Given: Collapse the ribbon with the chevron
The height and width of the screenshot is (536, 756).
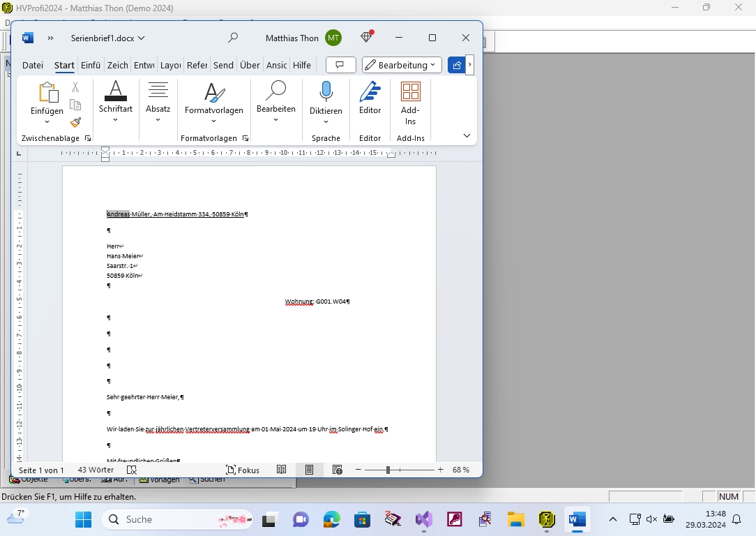Looking at the screenshot, I should click(467, 135).
